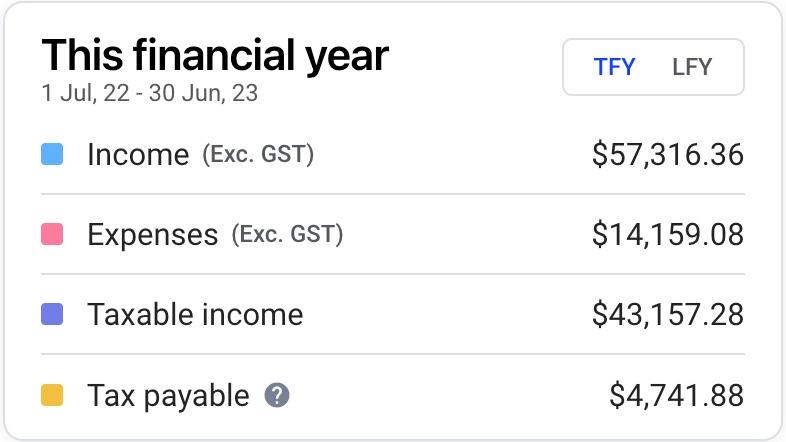Screen dimensions: 786x442
Task: Click the expenses amount $14,159.08
Action: click(x=668, y=235)
